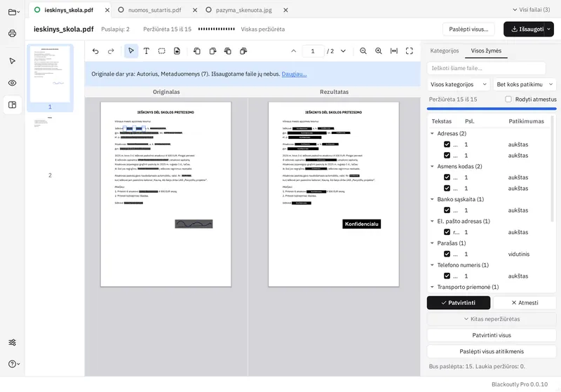Zoom in on the document
The width and height of the screenshot is (561, 392).
coord(379,51)
